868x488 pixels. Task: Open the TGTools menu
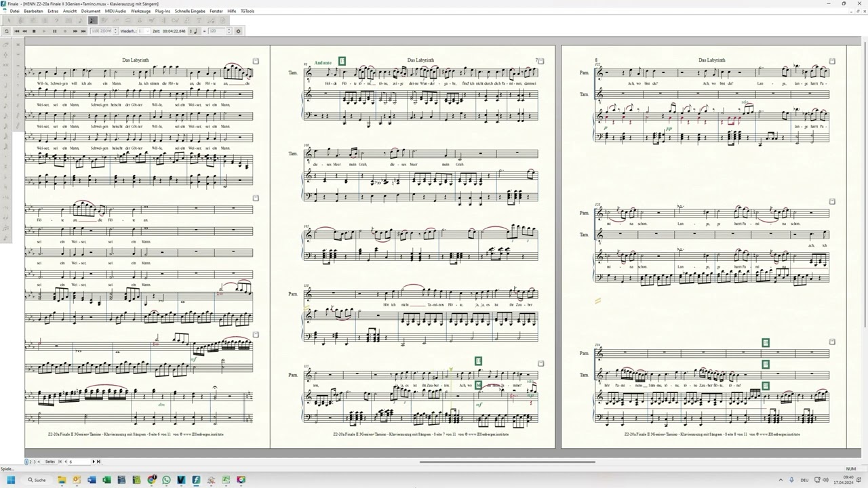248,12
